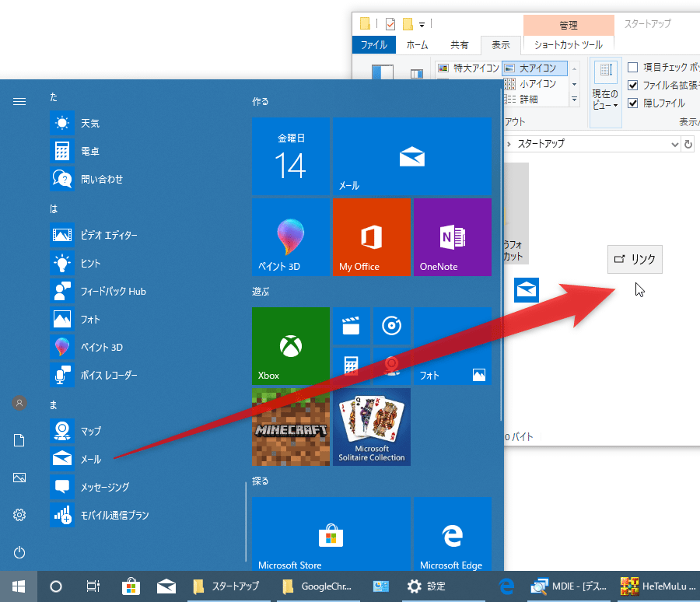Uncheck 隠しファイル checkbox

coord(632,103)
